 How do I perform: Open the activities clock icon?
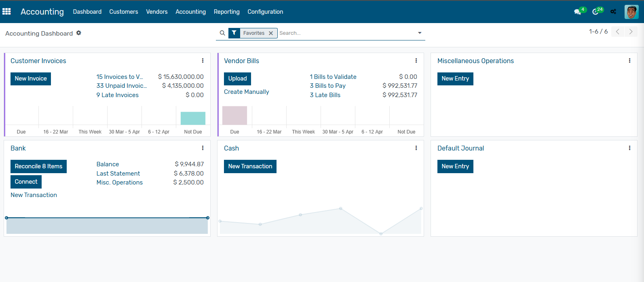(x=595, y=12)
